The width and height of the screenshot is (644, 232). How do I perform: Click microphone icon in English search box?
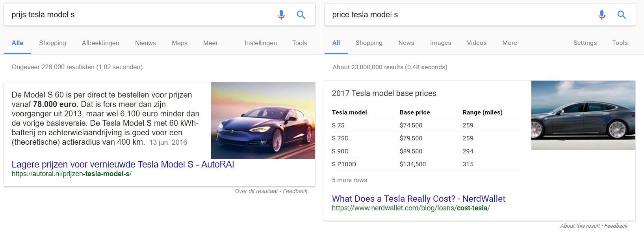(602, 15)
